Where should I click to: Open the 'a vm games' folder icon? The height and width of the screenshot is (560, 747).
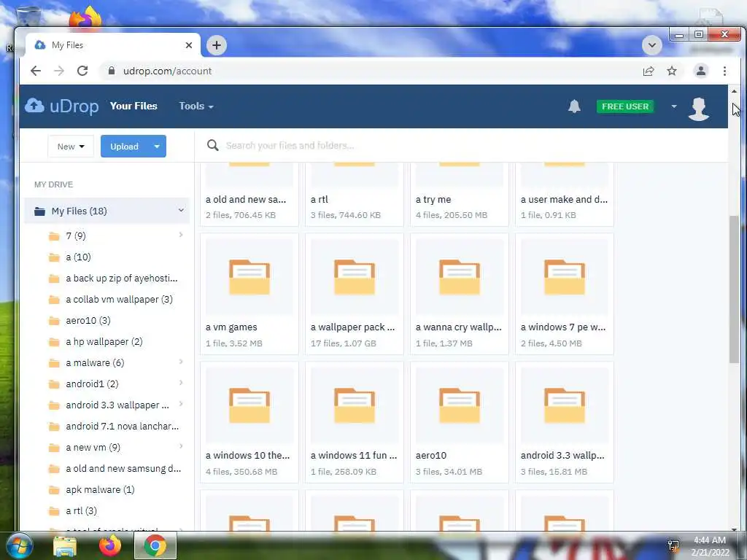(249, 277)
